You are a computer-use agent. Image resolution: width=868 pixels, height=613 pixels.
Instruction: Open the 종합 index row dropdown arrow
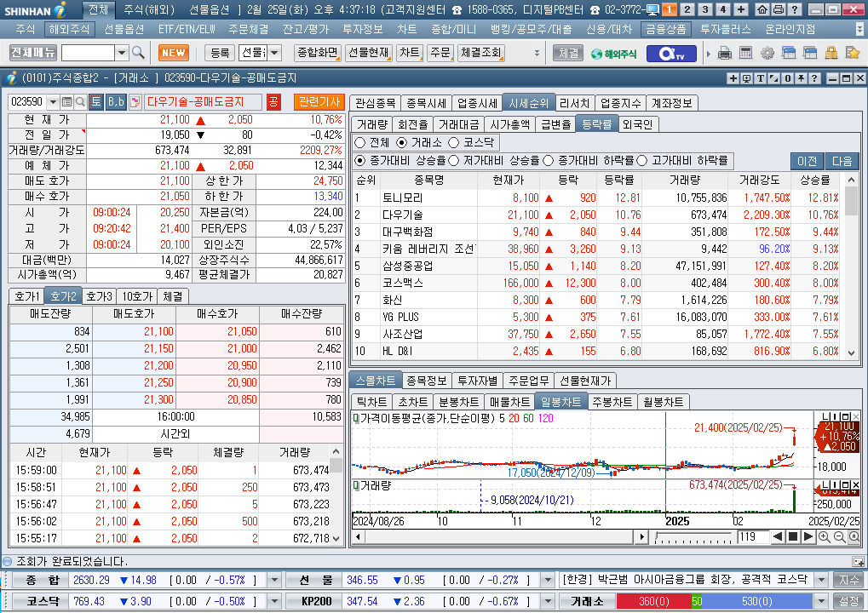(x=274, y=580)
